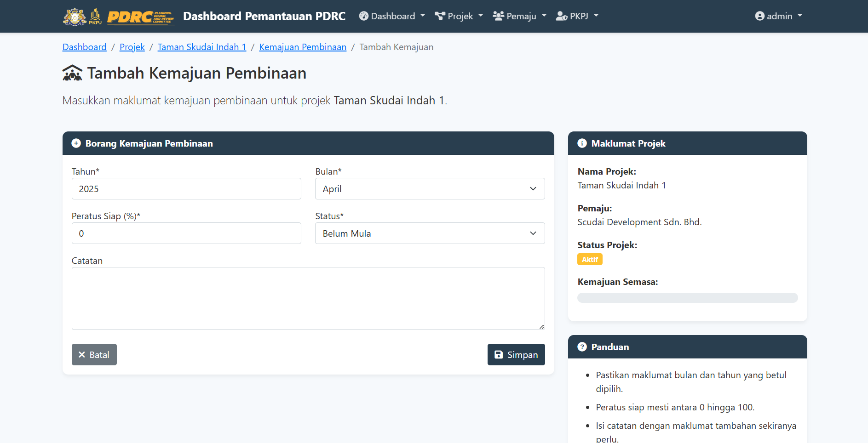This screenshot has height=443, width=868.
Task: Click the info icon on Maklumat Projek panel
Action: (x=582, y=143)
